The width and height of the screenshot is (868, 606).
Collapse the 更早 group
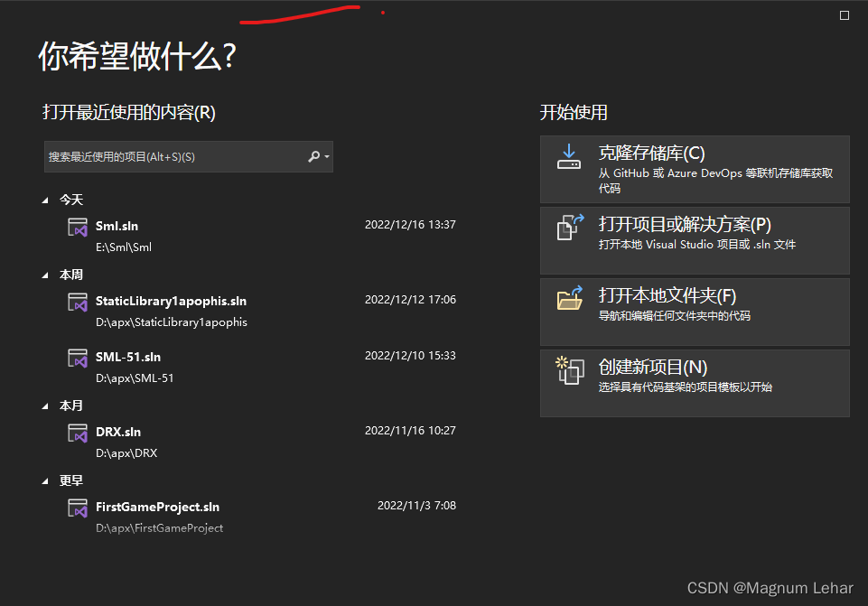[x=45, y=481]
